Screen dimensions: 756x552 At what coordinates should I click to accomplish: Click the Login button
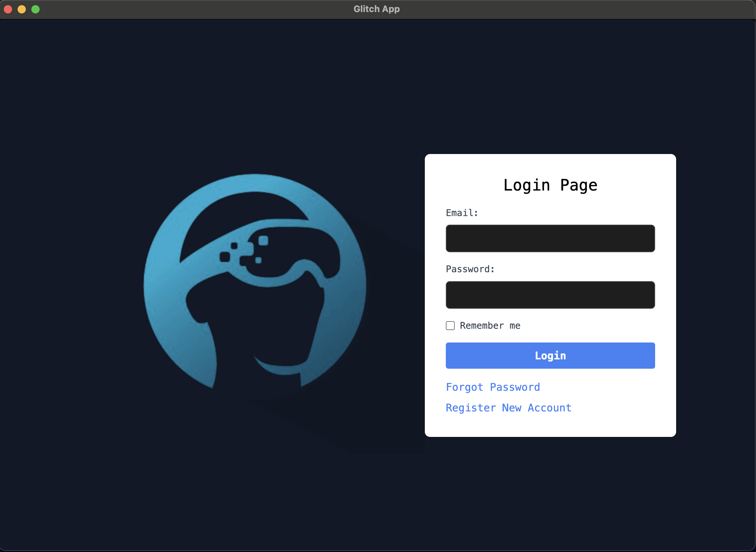(550, 355)
